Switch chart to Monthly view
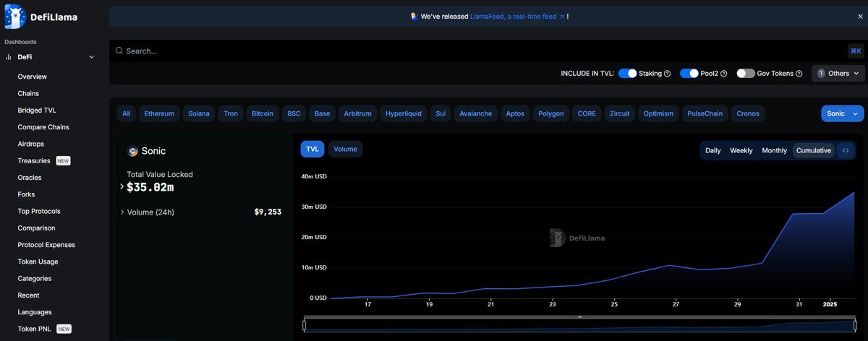The height and width of the screenshot is (341, 868). point(775,150)
